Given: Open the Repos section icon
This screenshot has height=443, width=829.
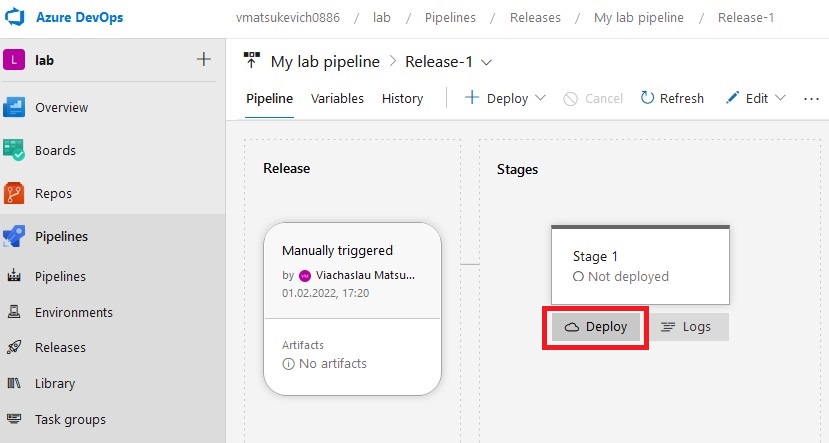Looking at the screenshot, I should (x=15, y=193).
